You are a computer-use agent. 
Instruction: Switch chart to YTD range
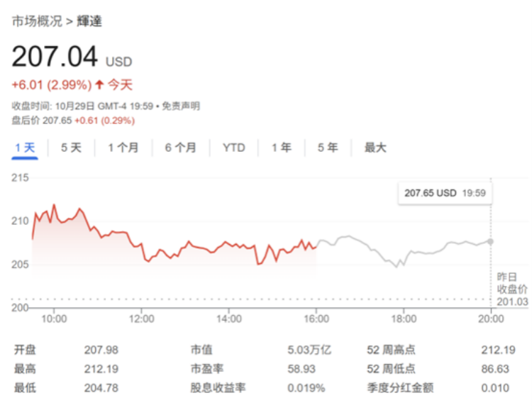[233, 148]
